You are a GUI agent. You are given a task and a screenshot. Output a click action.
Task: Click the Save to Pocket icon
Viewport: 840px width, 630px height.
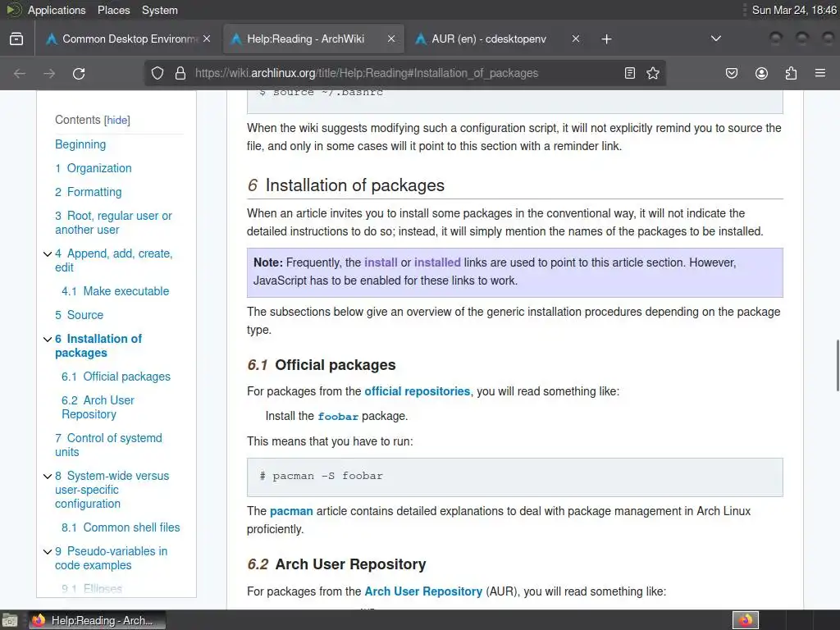pos(732,73)
